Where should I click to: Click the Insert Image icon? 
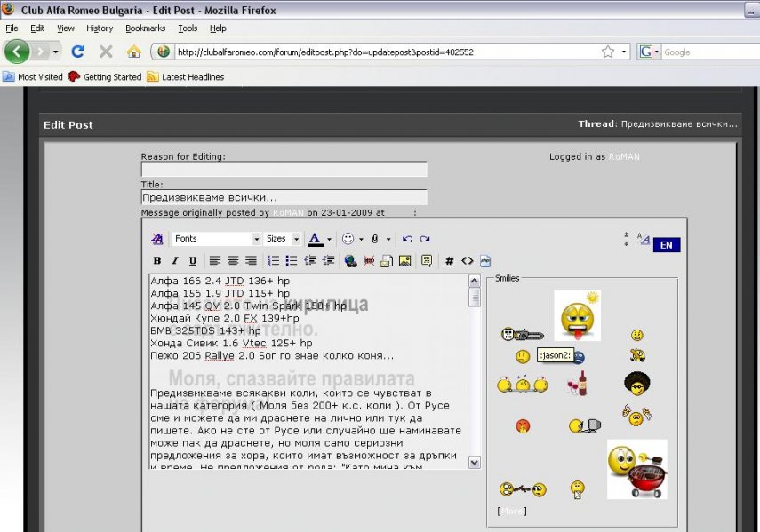[405, 261]
